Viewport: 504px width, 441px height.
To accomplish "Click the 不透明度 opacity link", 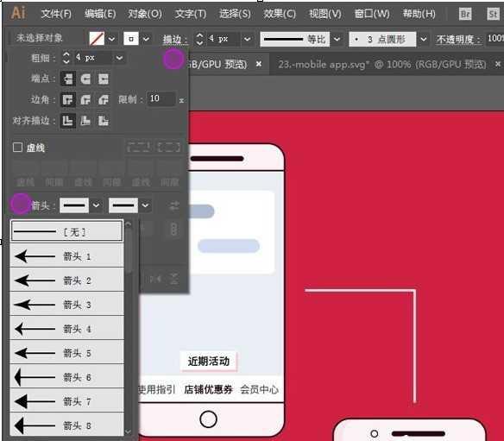I will point(458,39).
